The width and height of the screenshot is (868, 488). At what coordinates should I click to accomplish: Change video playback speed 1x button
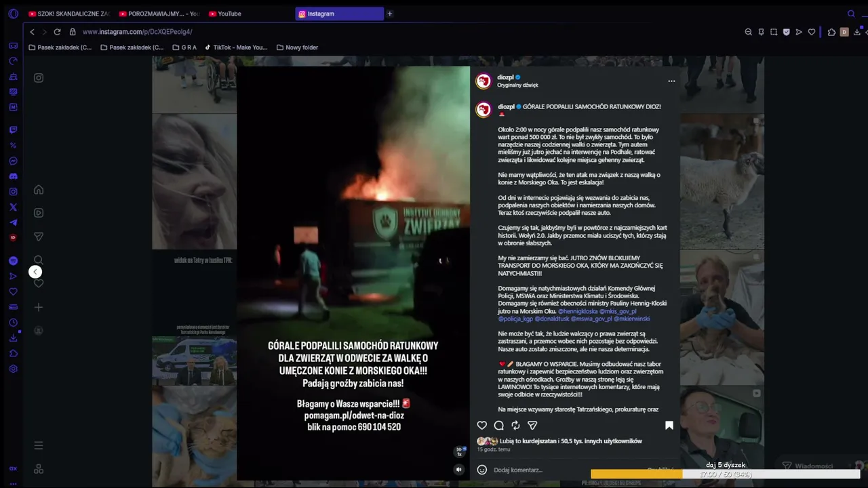460,451
